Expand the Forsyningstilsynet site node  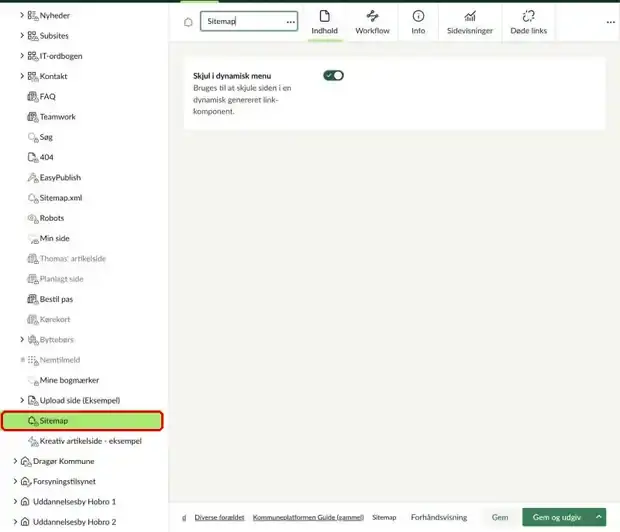(15, 481)
